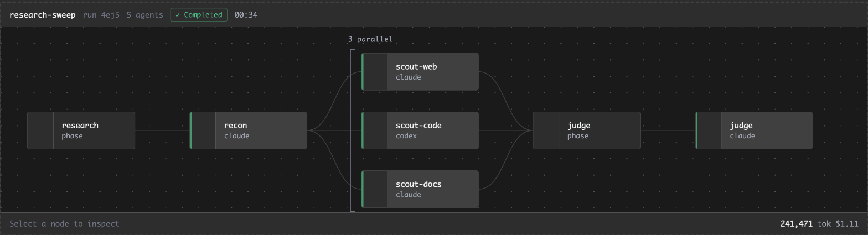The height and width of the screenshot is (235, 868).
Task: Inspect the scout-docs claude node
Action: pos(420,189)
